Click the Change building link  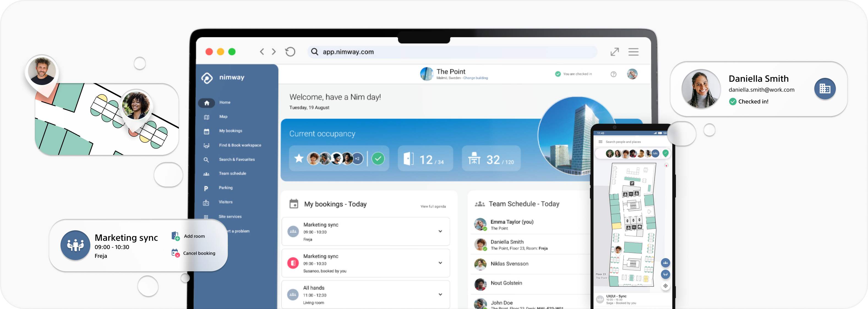475,78
